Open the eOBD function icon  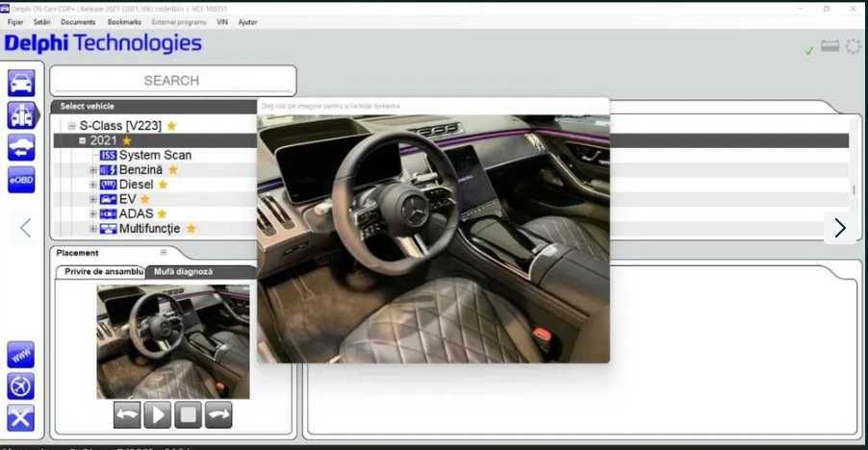point(21,180)
